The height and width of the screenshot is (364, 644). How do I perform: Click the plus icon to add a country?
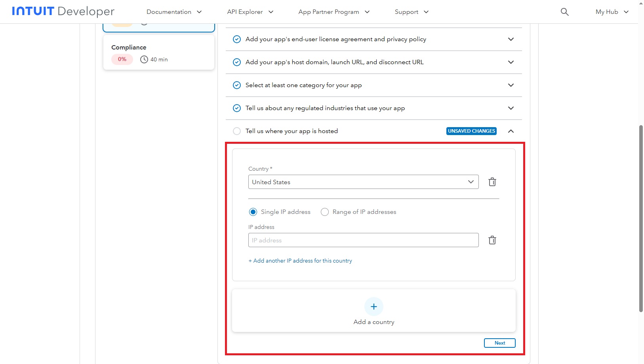[373, 307]
